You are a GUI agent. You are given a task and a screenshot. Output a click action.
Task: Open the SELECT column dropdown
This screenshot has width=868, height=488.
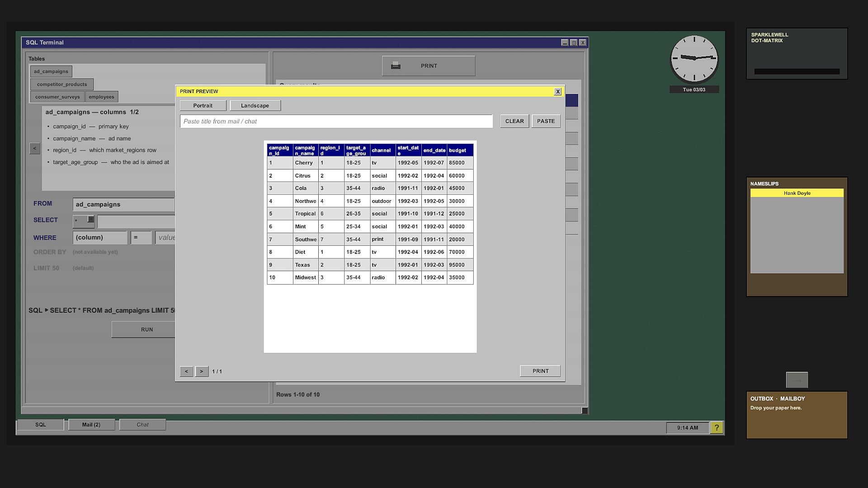tap(84, 221)
